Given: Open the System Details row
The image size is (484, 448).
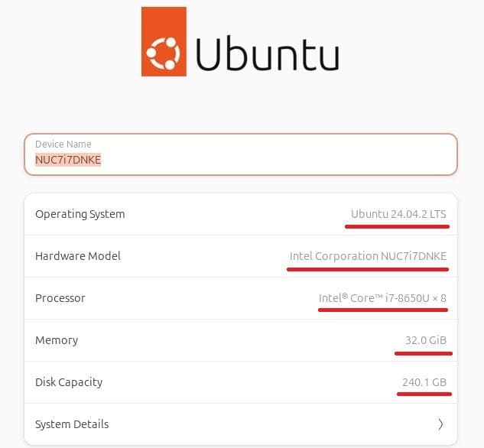Looking at the screenshot, I should [x=72, y=424].
